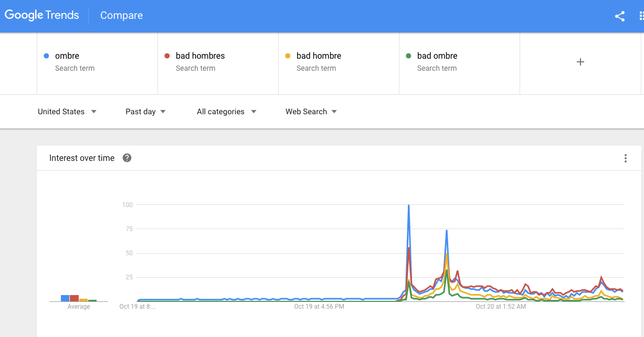Click the Google Trends logo
The height and width of the screenshot is (337, 644).
coord(42,15)
